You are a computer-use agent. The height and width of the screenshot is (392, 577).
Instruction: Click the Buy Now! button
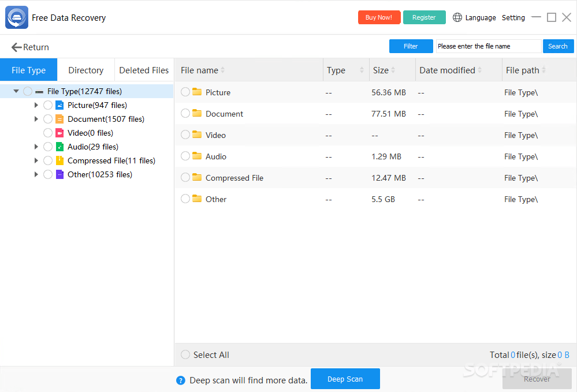379,17
